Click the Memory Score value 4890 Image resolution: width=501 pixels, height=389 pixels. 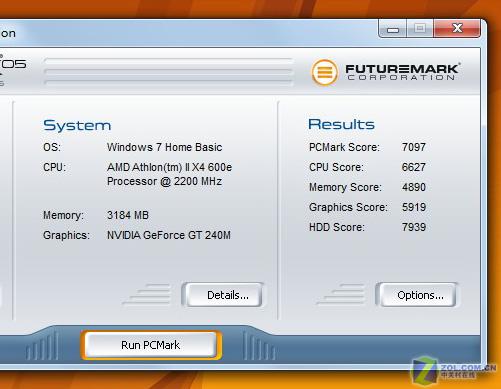[x=414, y=187]
